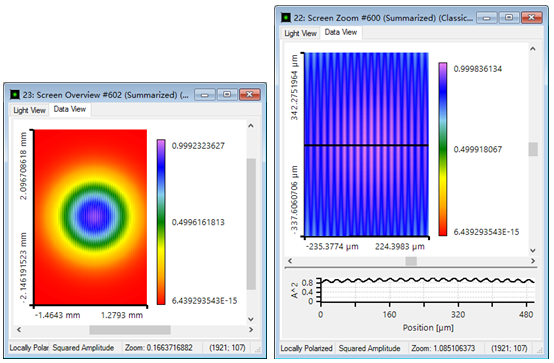Click Locally Polarized status field in Screen Zoom
Viewport: 554px width, 363px height.
click(306, 348)
